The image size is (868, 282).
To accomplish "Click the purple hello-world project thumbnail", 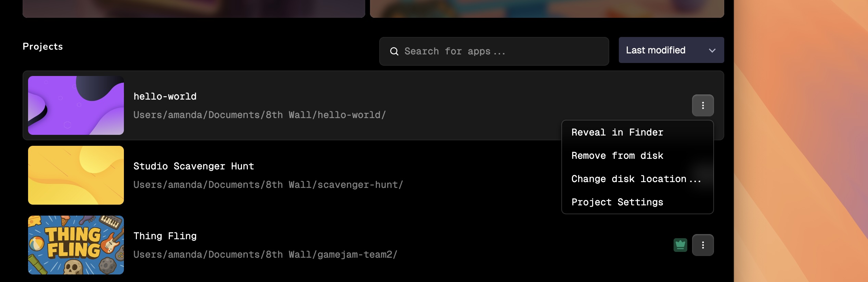I will point(76,105).
